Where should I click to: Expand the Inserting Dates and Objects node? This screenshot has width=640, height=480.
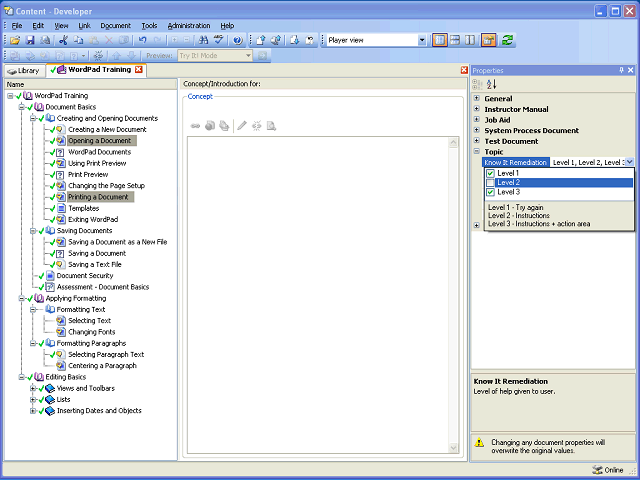pyautogui.click(x=33, y=411)
